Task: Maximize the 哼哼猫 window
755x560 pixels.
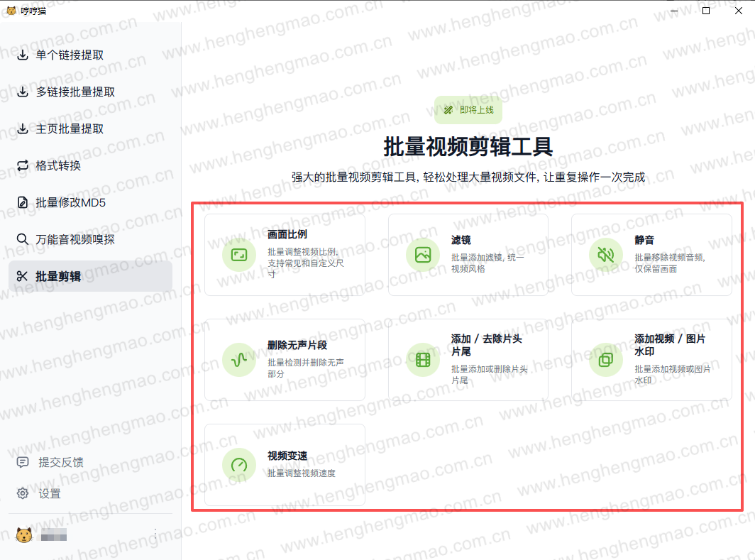Action: coord(705,11)
